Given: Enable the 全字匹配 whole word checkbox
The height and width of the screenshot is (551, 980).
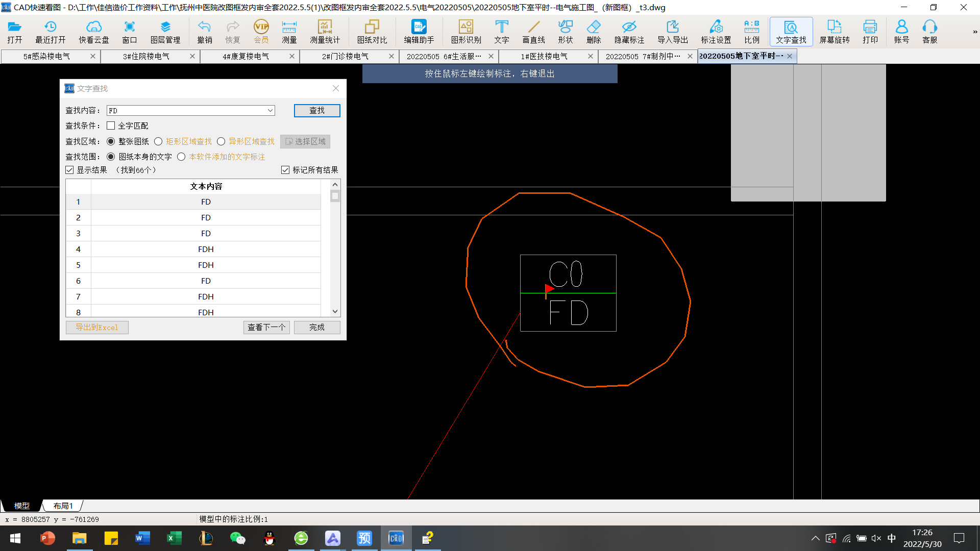Looking at the screenshot, I should [x=111, y=126].
